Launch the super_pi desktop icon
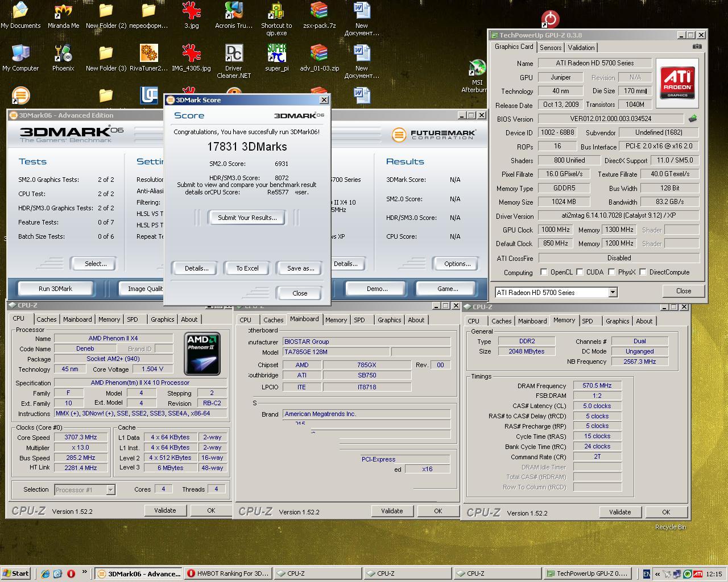This screenshot has width=728, height=582. pyautogui.click(x=276, y=57)
